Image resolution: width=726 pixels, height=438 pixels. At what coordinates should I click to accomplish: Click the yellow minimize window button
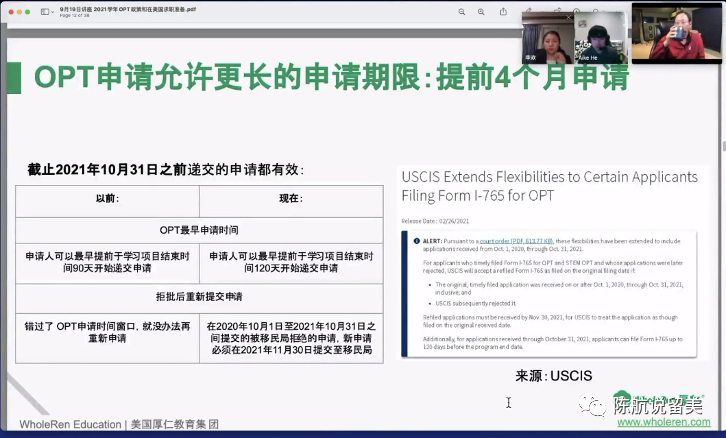pyautogui.click(x=18, y=12)
